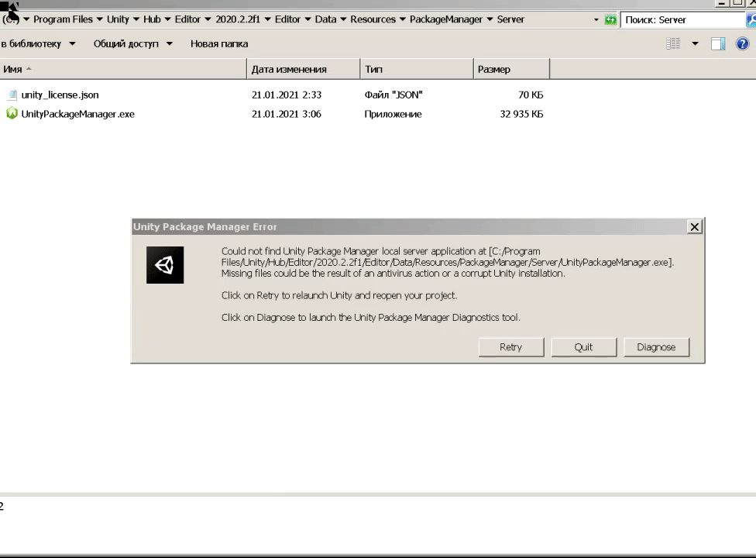Expand arrow after Program Files breadcrumb
This screenshot has width=756, height=558.
(x=99, y=19)
